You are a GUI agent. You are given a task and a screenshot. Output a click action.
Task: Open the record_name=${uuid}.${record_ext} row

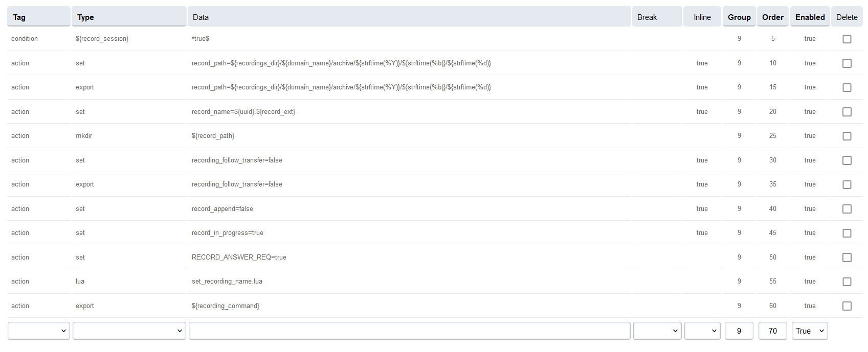[x=243, y=112]
